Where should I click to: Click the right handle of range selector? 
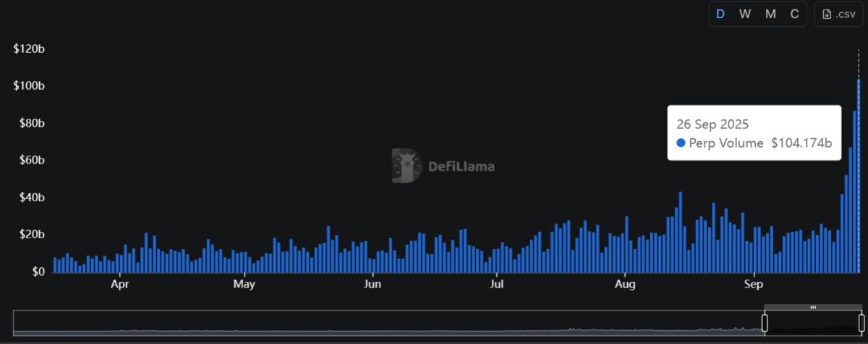coord(861,324)
